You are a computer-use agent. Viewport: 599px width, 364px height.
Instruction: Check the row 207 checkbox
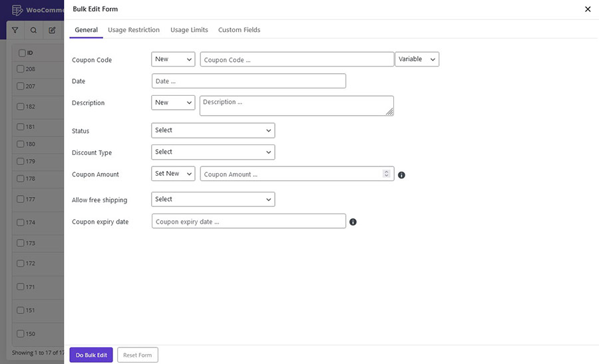pyautogui.click(x=20, y=86)
